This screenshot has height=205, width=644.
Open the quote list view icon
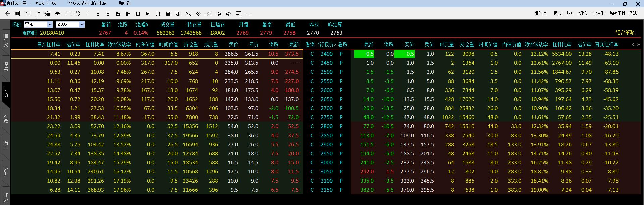[x=17, y=14]
